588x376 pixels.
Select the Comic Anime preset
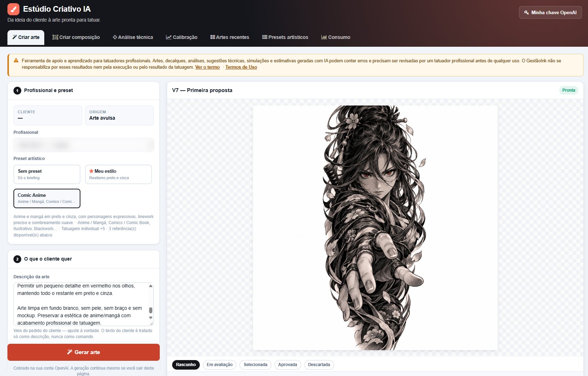(47, 198)
